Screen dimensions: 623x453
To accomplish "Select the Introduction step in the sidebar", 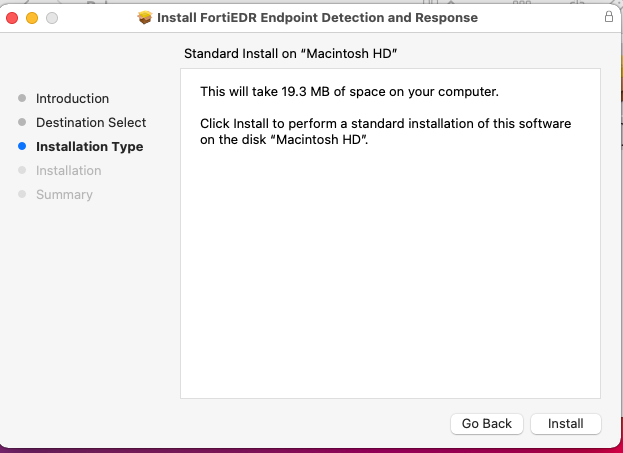I will (x=72, y=99).
